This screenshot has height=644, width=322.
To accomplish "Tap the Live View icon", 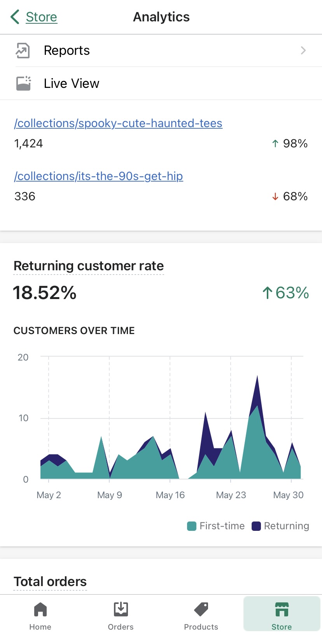I will 23,83.
